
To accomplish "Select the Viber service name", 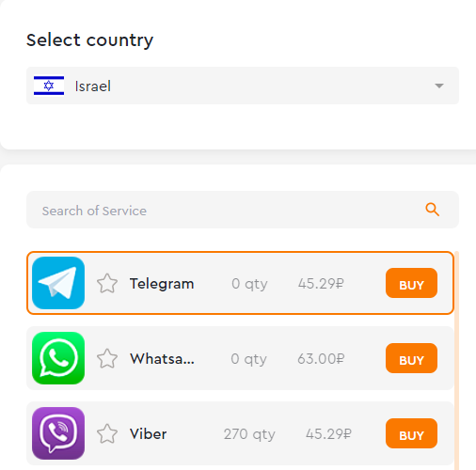I will click(148, 434).
